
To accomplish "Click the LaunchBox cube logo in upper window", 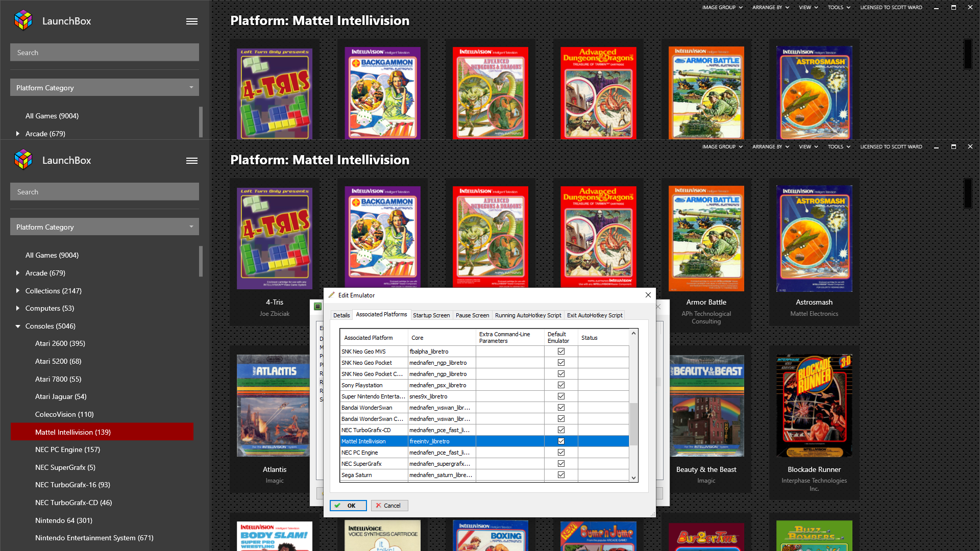I will point(23,21).
